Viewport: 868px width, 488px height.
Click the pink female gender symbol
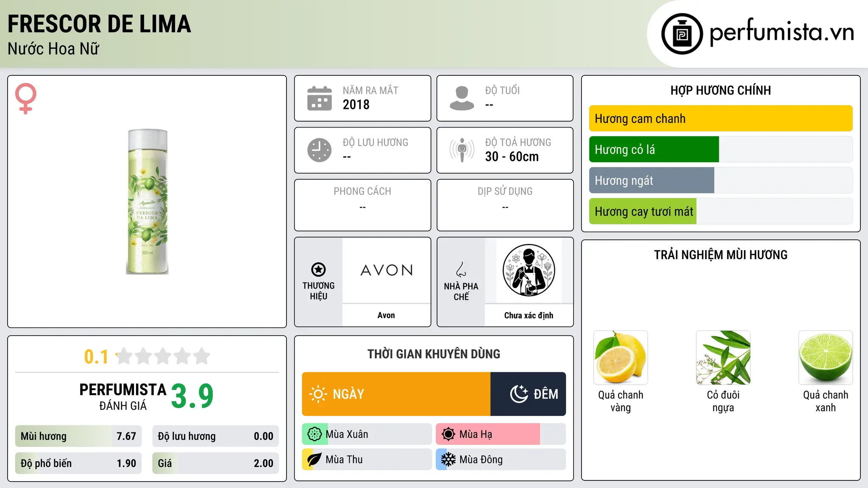click(25, 98)
